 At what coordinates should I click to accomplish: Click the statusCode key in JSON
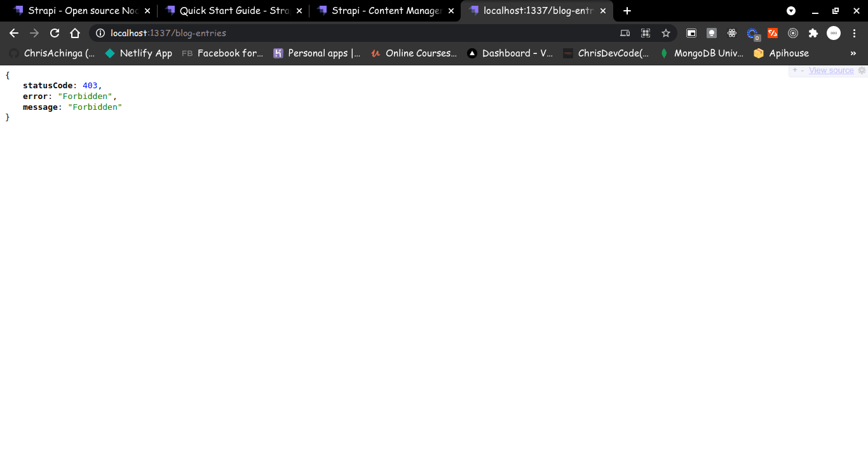[x=48, y=86]
